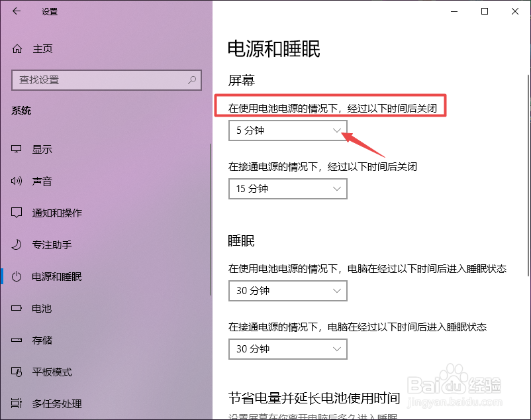Screen dimensions: 531x420
Task: Click the 系统 section label
Action: click(x=22, y=110)
